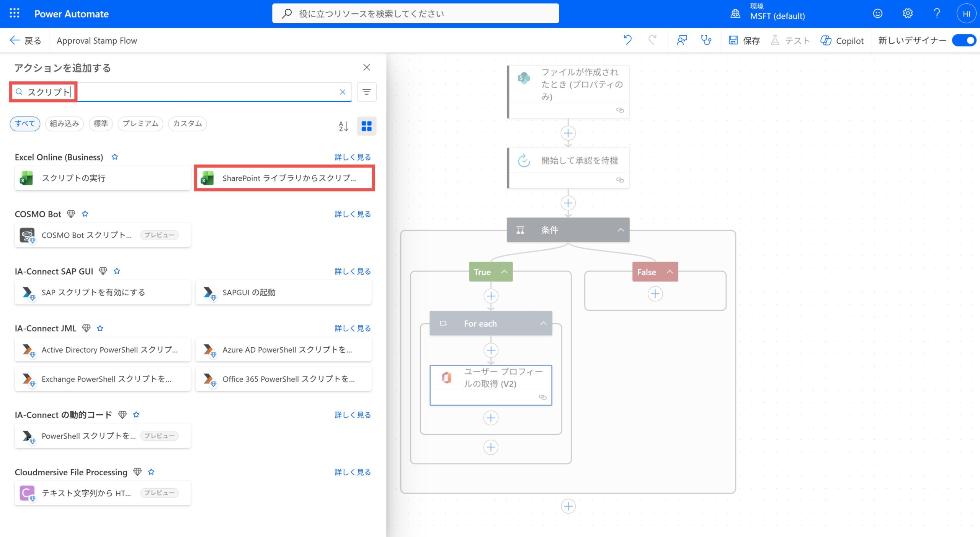This screenshot has height=537, width=980.
Task: Star the COSMO Bot connector
Action: [x=85, y=214]
